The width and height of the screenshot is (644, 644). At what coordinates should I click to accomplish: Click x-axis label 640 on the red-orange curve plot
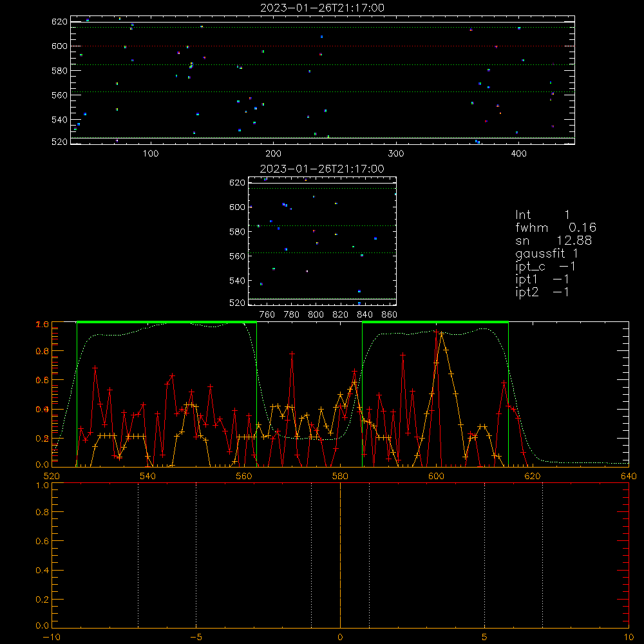point(629,476)
